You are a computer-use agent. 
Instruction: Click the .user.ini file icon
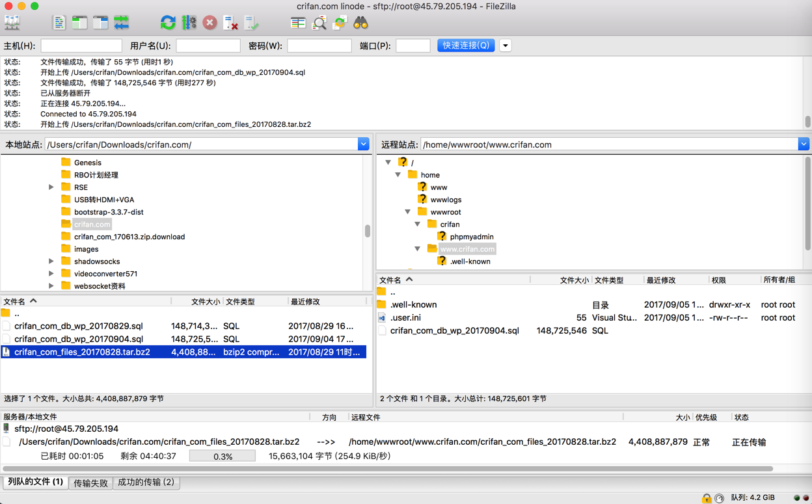pos(382,317)
